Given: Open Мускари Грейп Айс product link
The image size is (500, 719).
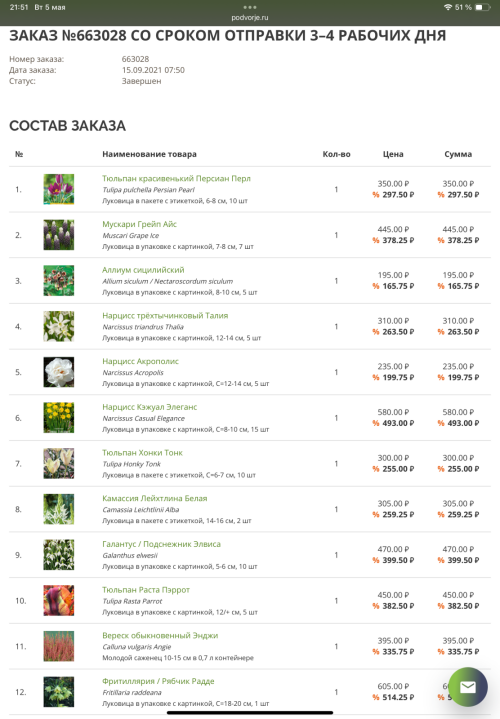Looking at the screenshot, I should (139, 224).
